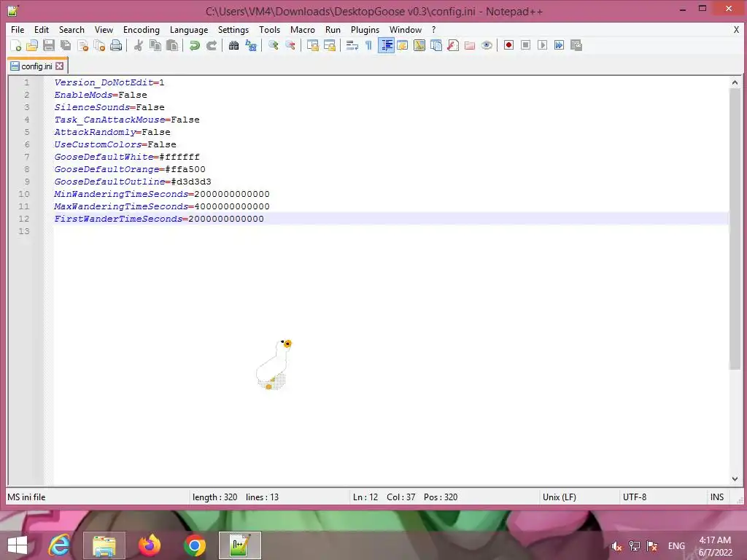Open the ? help menu
Screen dimensions: 747x560
coord(433,29)
